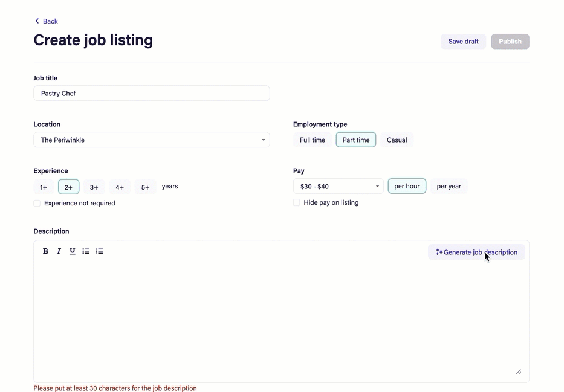Click the resize handle on the description box
This screenshot has width=564, height=392.
click(518, 371)
